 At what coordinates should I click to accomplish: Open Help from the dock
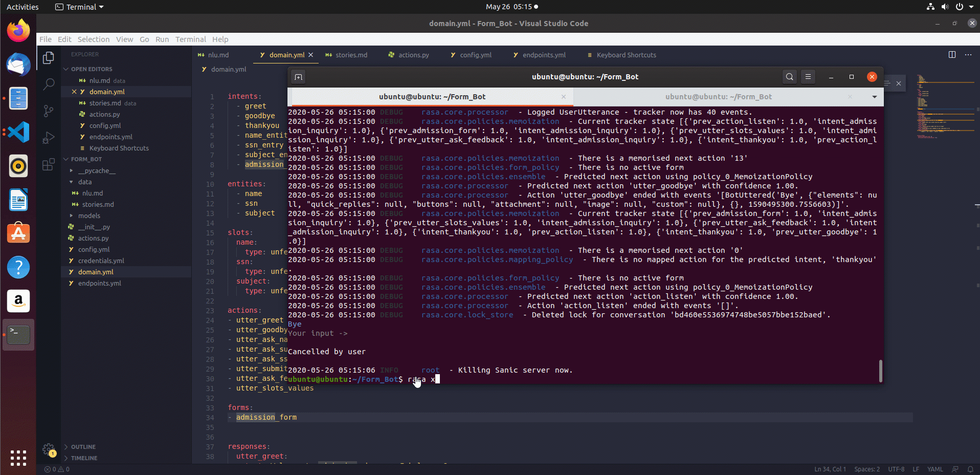click(18, 267)
